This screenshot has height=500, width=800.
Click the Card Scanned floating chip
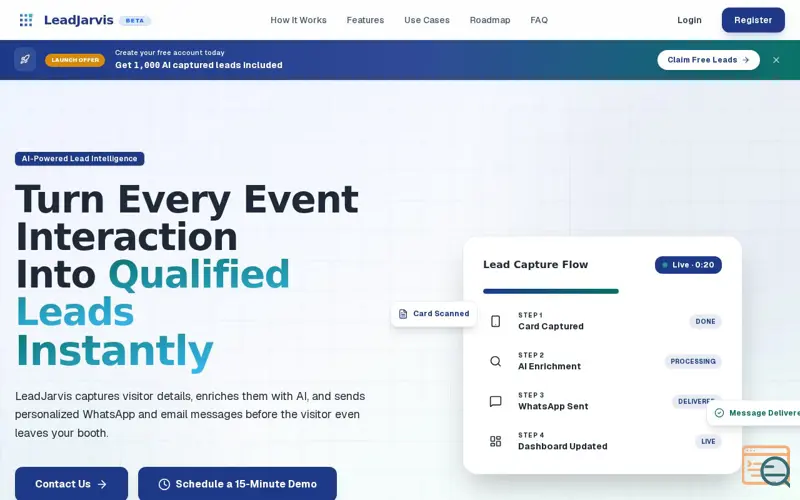(434, 314)
